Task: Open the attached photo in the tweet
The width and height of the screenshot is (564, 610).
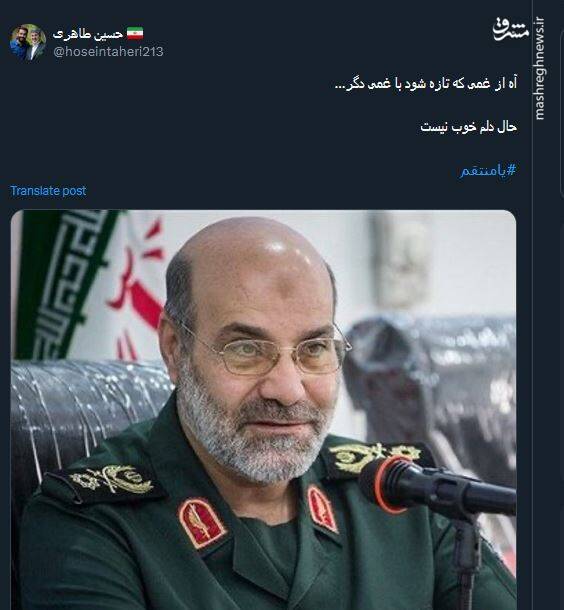Action: [263, 410]
